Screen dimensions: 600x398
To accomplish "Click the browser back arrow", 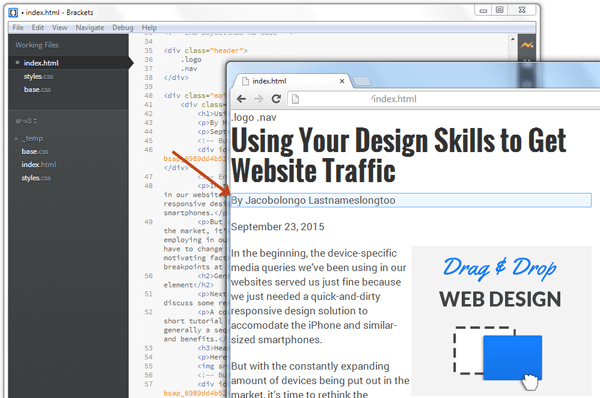I will (241, 99).
